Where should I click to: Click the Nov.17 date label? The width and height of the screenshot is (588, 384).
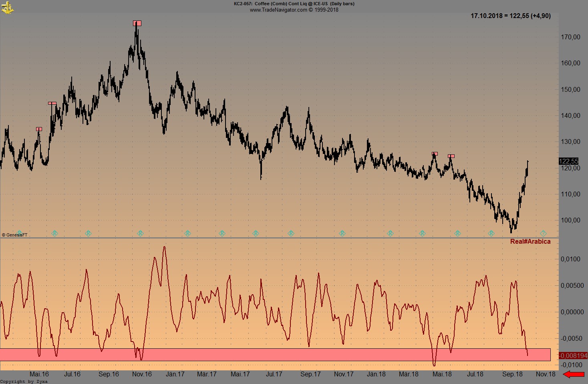[344, 374]
